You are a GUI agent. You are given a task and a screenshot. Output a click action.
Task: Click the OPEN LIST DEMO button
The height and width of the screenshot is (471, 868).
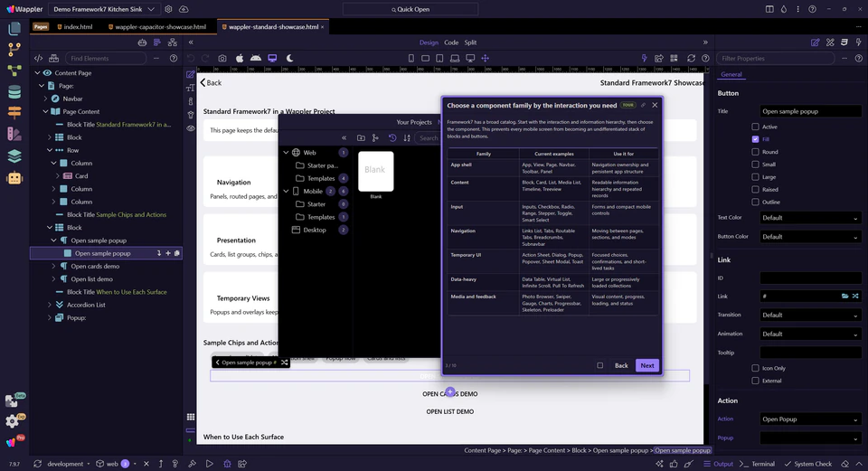pyautogui.click(x=450, y=411)
